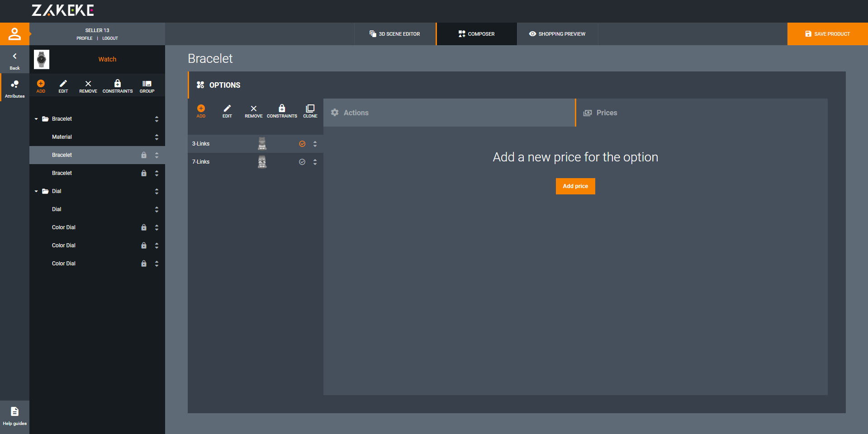Select the Composer tab
868x434 pixels.
click(477, 34)
